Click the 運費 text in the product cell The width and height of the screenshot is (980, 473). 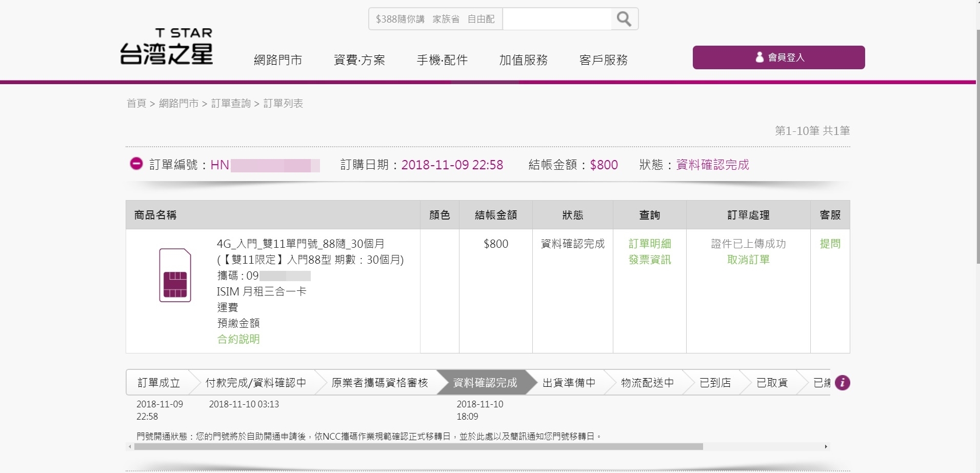point(228,307)
